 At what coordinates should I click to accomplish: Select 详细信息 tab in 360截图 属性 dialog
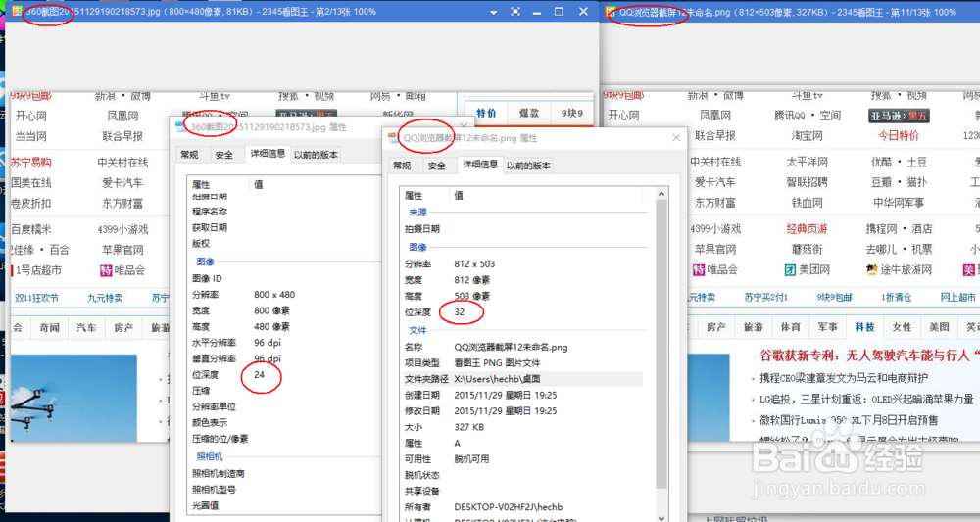pyautogui.click(x=268, y=153)
